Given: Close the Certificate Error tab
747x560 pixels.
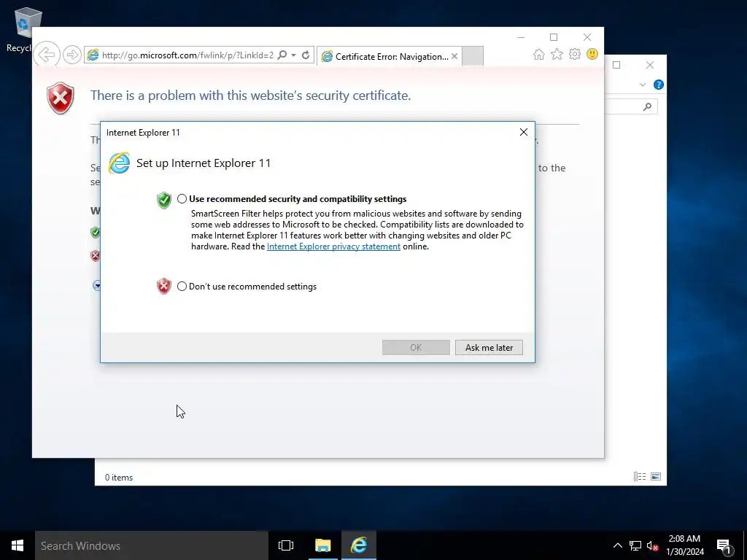Looking at the screenshot, I should coord(454,56).
